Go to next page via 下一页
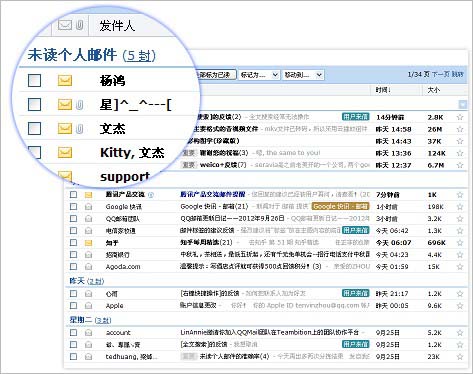473x374 pixels. click(x=440, y=74)
